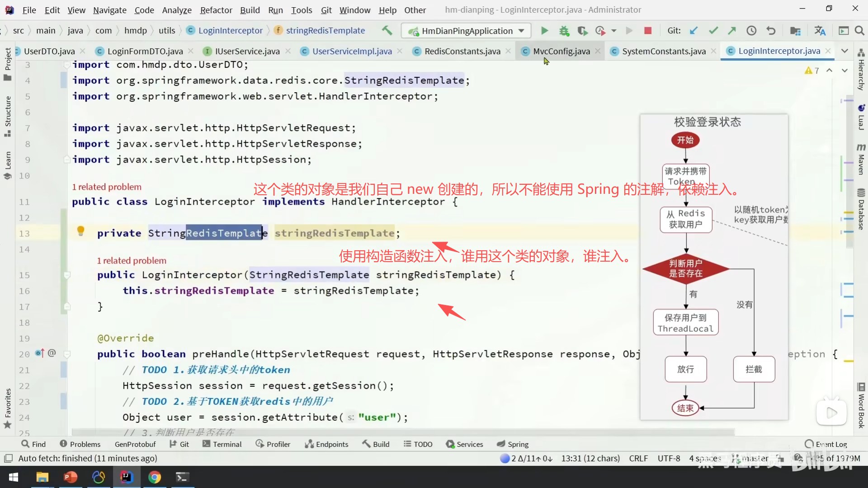Switch to MvcConfig.java tab
The height and width of the screenshot is (488, 868).
(561, 51)
